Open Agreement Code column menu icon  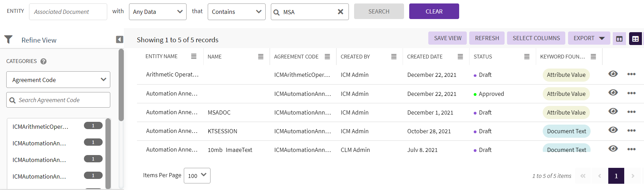click(327, 57)
